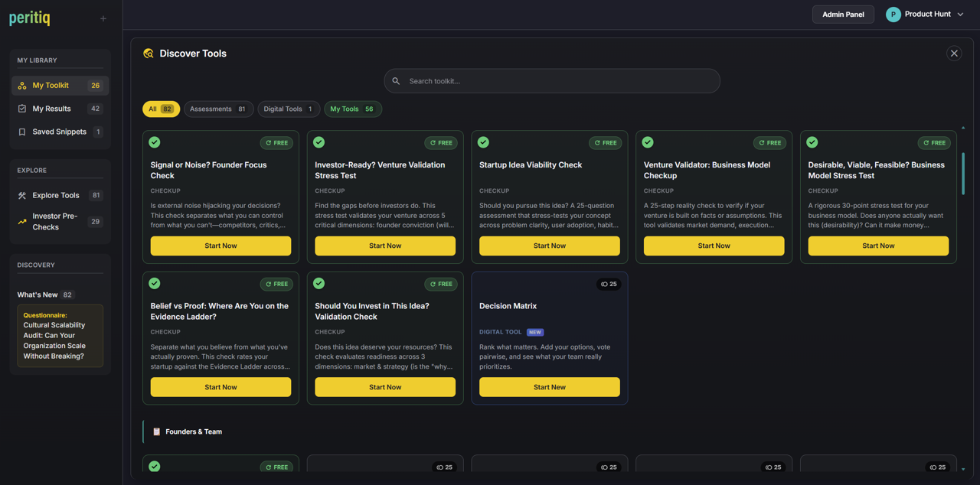Image resolution: width=980 pixels, height=485 pixels.
Task: Start Now on Should You Invest card
Action: pos(385,387)
